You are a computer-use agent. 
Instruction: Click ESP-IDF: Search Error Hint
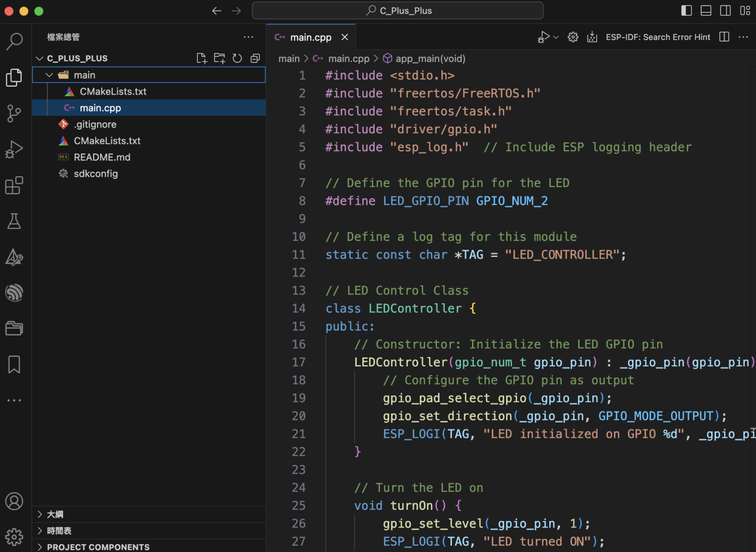point(658,37)
